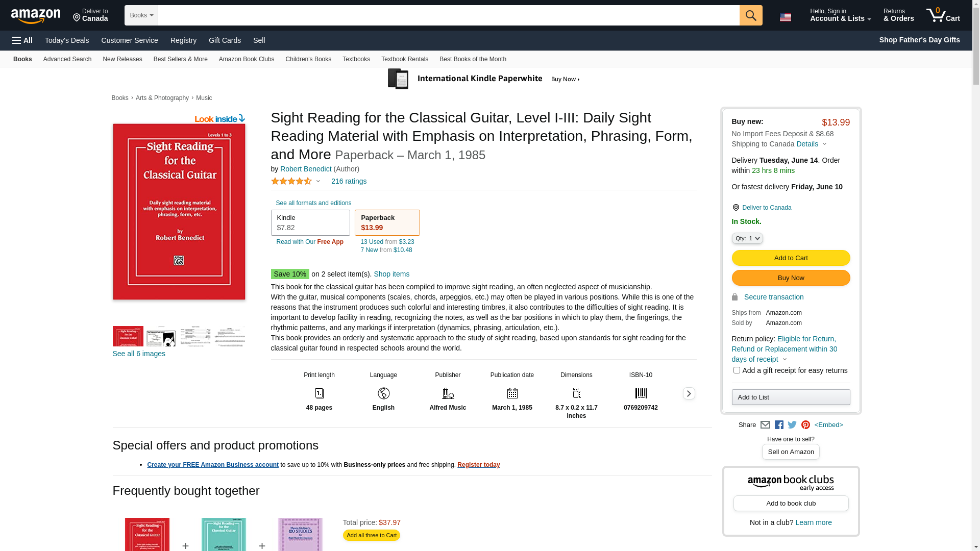Share this book via Facebook icon

point(779,425)
